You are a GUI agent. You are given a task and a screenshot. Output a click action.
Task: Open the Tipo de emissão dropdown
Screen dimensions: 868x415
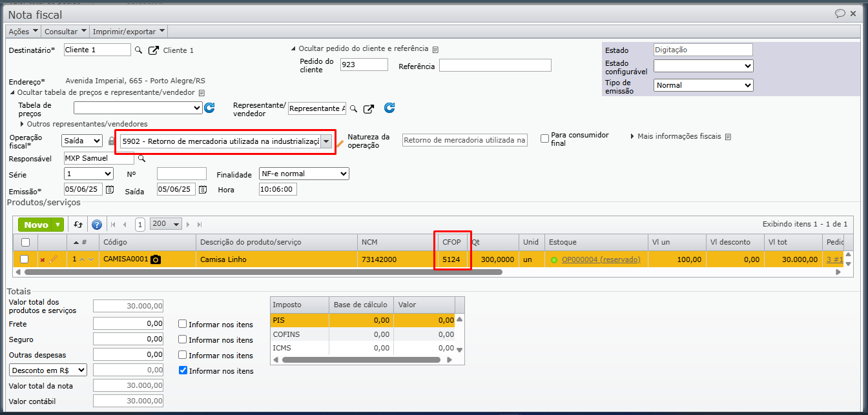pyautogui.click(x=703, y=85)
